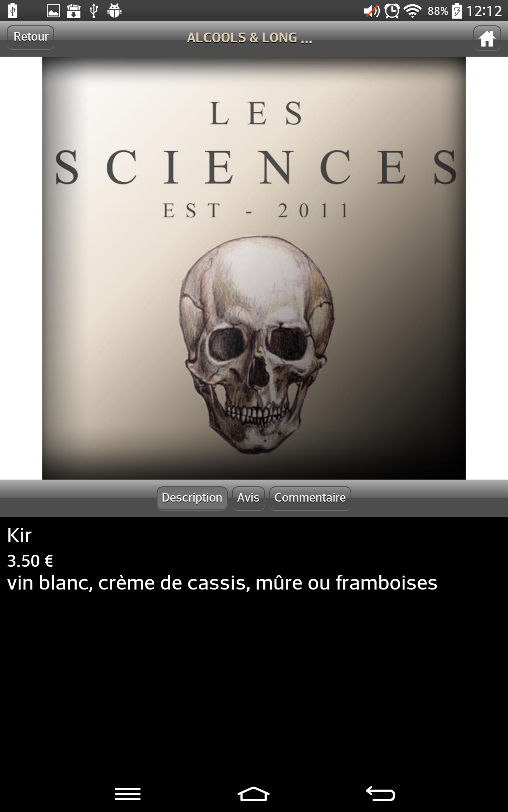Open the Avis tab
Viewport: 508px width, 812px height.
248,498
